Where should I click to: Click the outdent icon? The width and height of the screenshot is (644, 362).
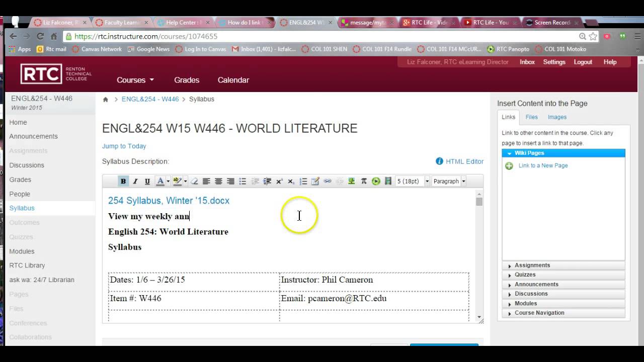255,182
